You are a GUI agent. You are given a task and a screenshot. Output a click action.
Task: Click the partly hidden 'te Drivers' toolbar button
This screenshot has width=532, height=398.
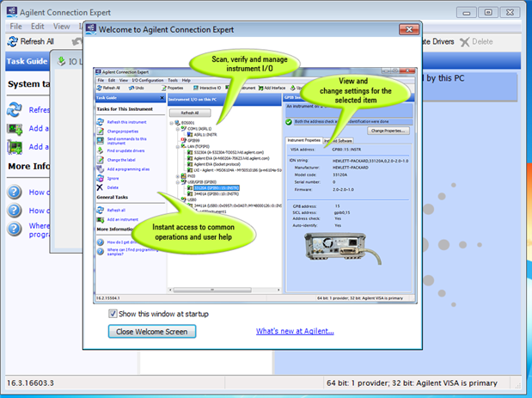point(438,42)
